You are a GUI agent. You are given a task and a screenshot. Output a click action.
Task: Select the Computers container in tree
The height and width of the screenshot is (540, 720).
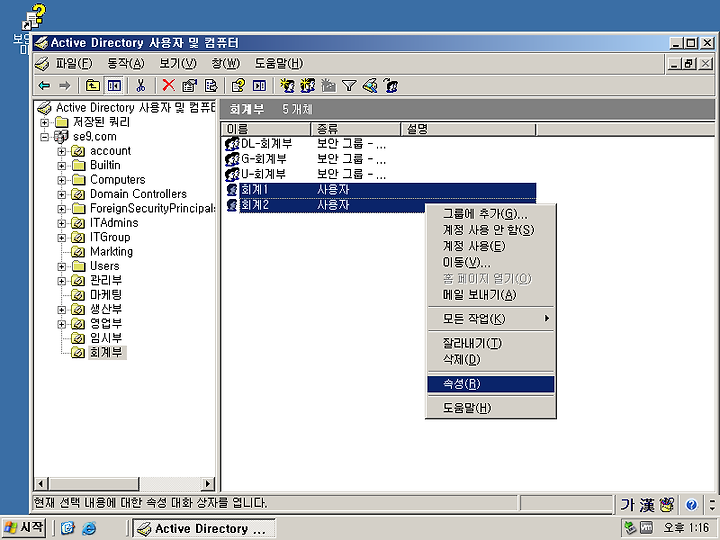[118, 180]
